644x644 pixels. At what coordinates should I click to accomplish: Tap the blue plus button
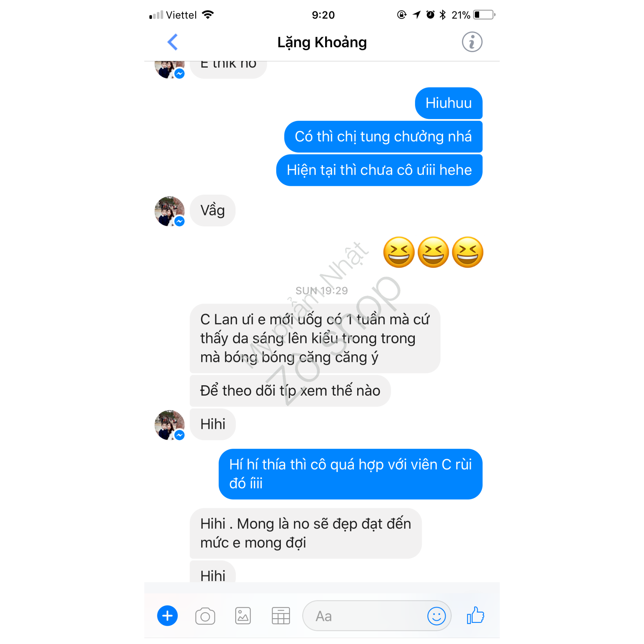pyautogui.click(x=167, y=616)
